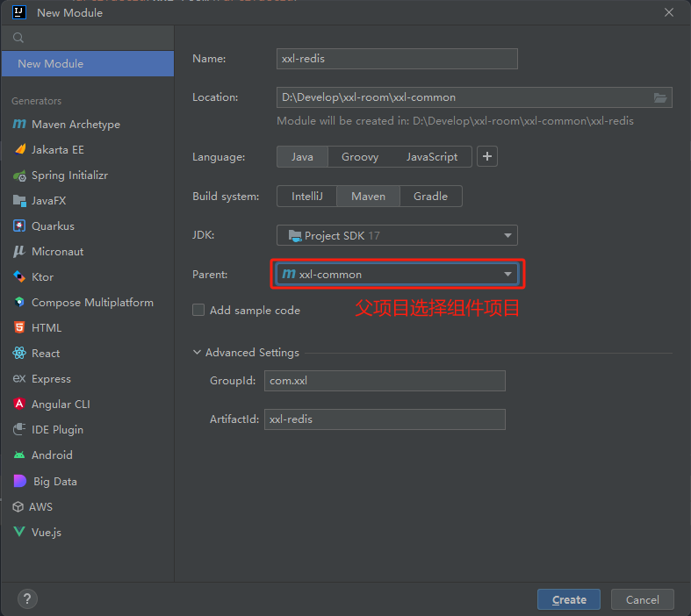
Task: Select the Big Data generator icon
Action: [x=20, y=481]
